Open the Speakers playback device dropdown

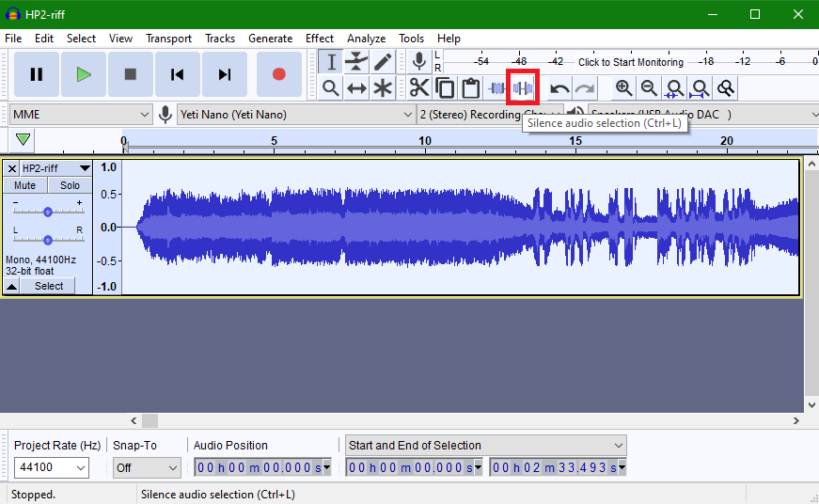click(x=703, y=115)
